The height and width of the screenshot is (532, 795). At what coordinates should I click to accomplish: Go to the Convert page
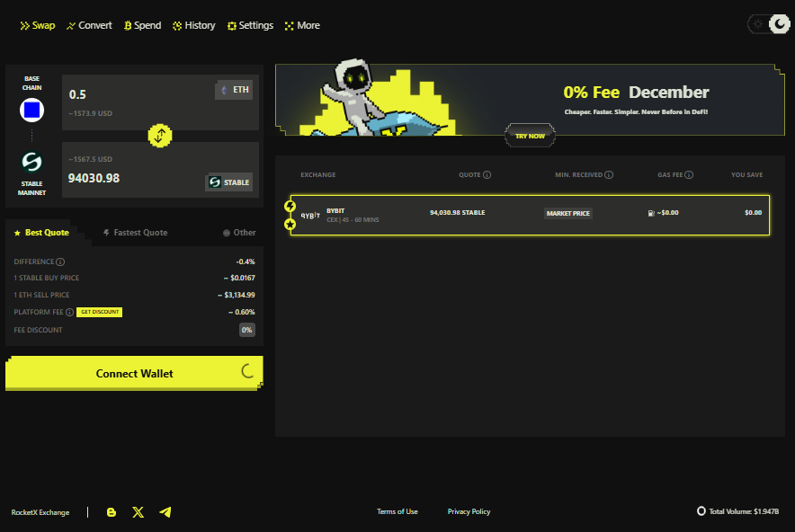[x=89, y=25]
